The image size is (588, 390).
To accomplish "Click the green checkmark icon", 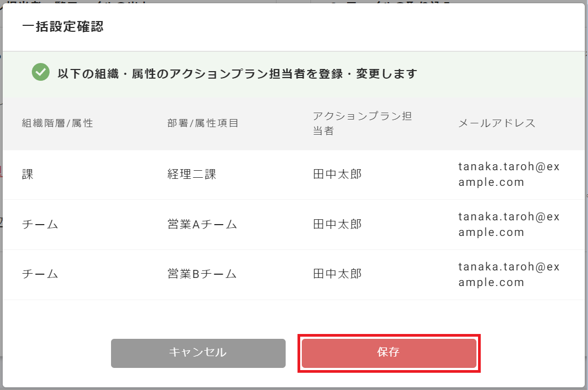I will [40, 72].
